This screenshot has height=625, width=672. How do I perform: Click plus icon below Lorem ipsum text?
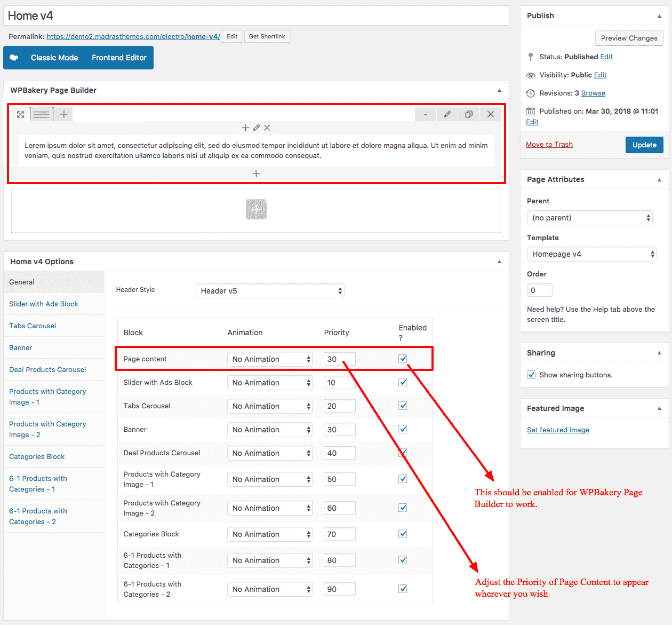click(x=256, y=173)
